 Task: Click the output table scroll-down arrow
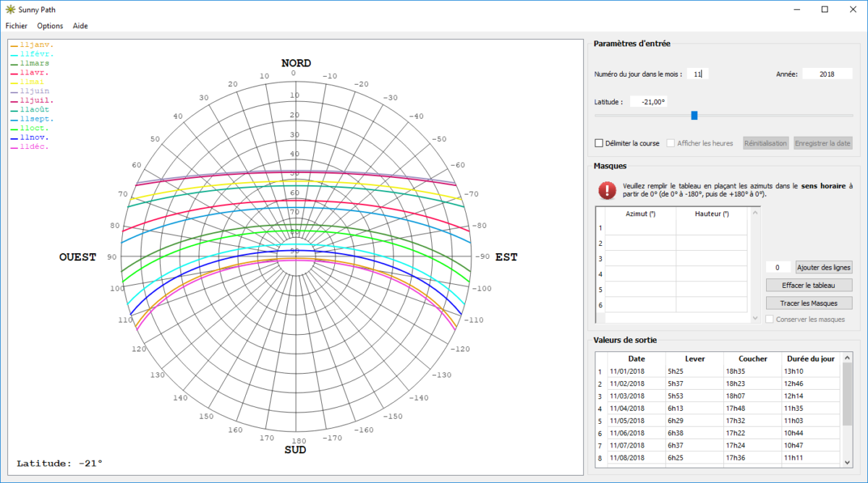pos(847,461)
